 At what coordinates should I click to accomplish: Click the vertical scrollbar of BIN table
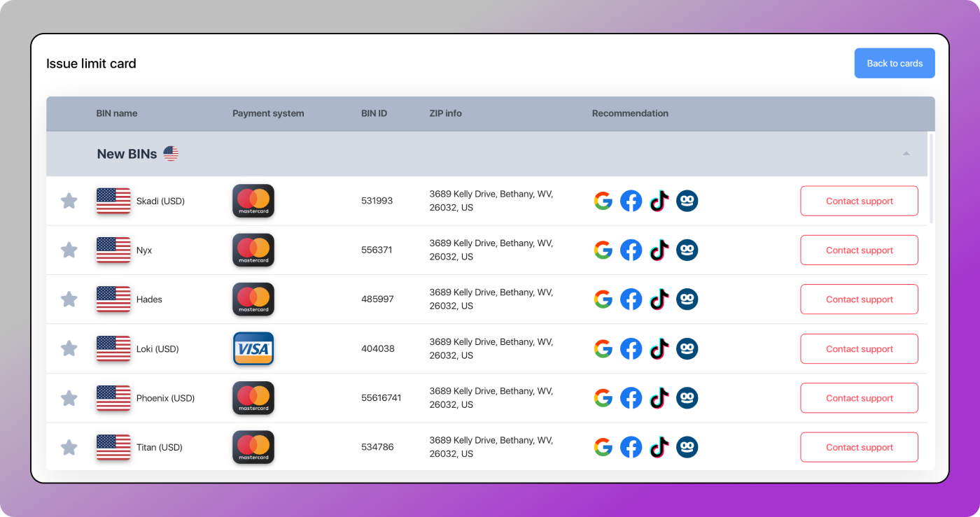tap(931, 178)
